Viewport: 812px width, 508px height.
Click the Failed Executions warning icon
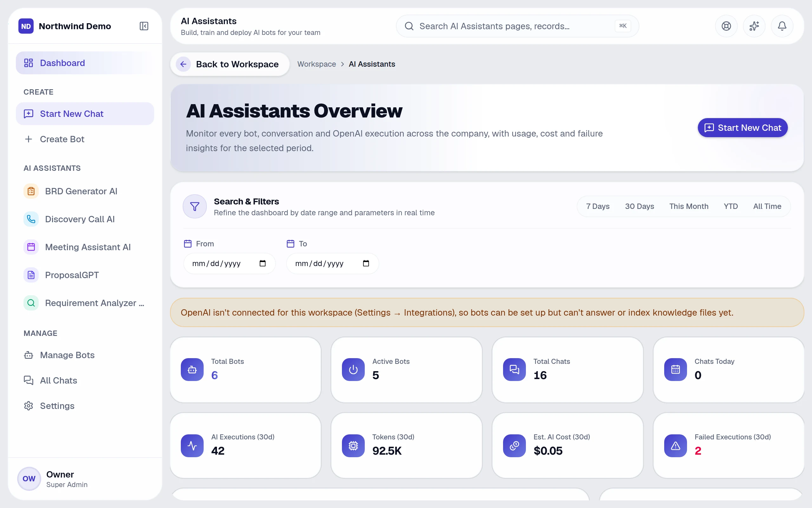(675, 445)
